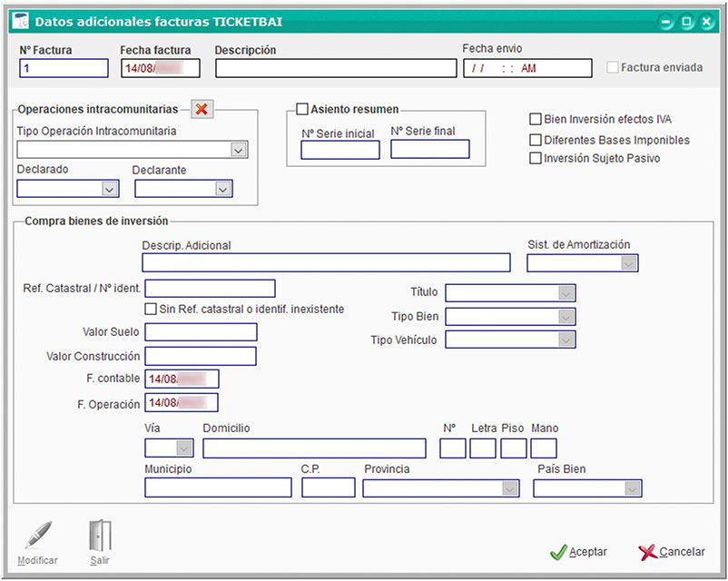Click the Municipio input field

tap(218, 488)
